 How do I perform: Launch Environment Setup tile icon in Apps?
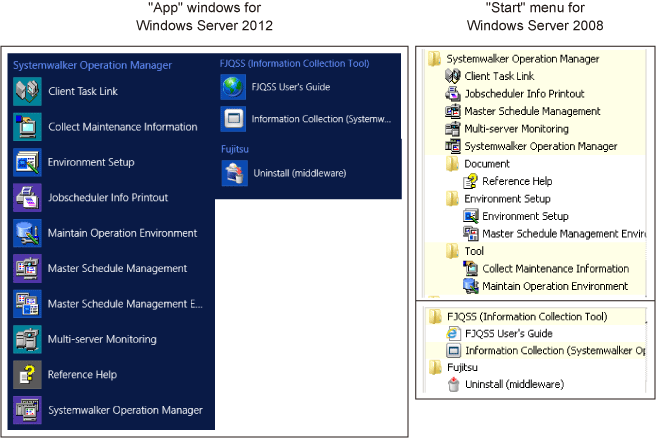pyautogui.click(x=27, y=162)
